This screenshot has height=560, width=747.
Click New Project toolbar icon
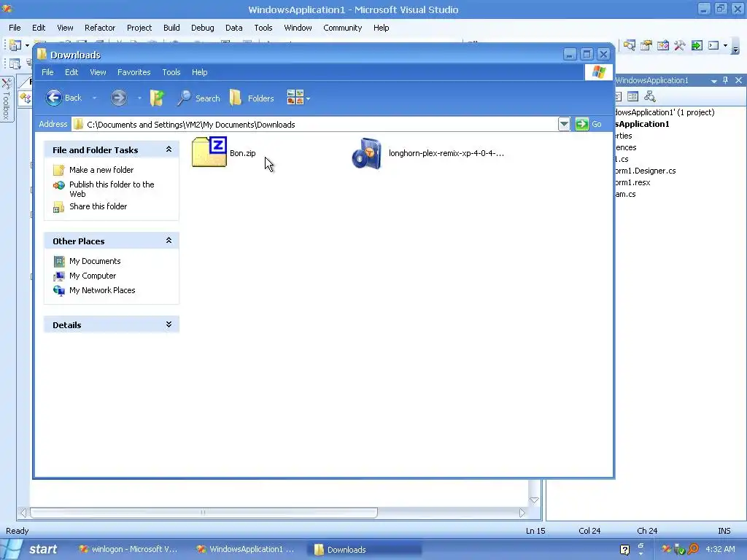point(15,45)
